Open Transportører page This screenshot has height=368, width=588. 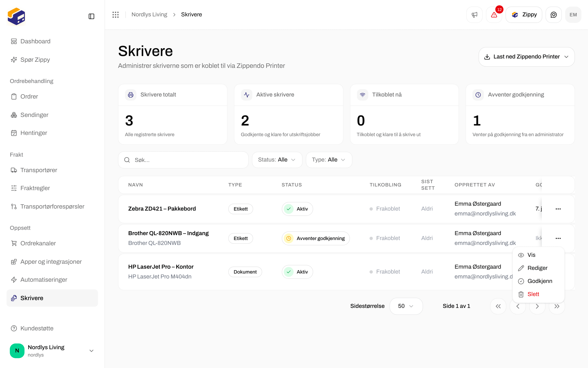pos(52,170)
